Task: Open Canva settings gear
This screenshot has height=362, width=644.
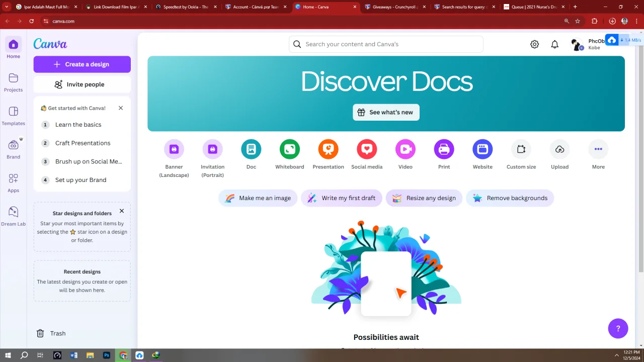Action: point(535,44)
